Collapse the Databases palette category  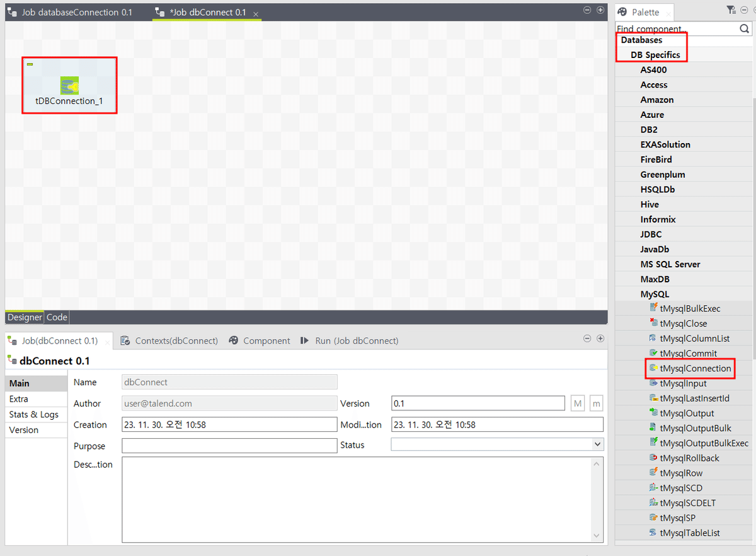pos(641,40)
